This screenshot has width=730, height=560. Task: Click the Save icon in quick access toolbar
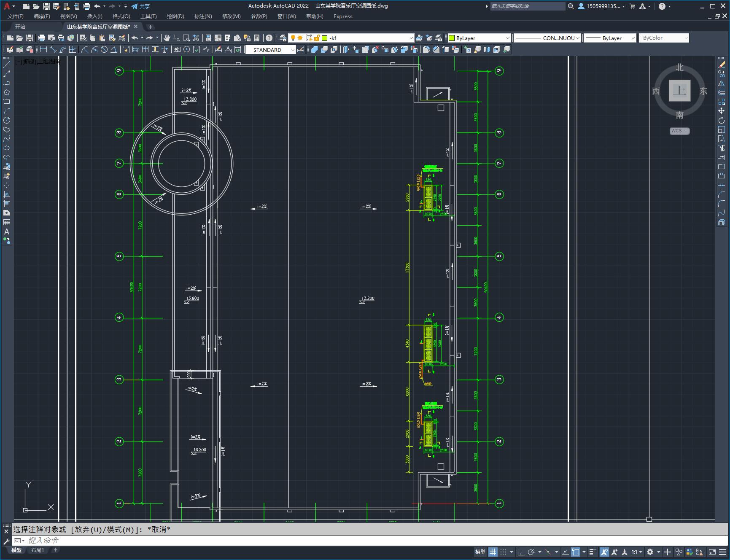click(x=46, y=6)
